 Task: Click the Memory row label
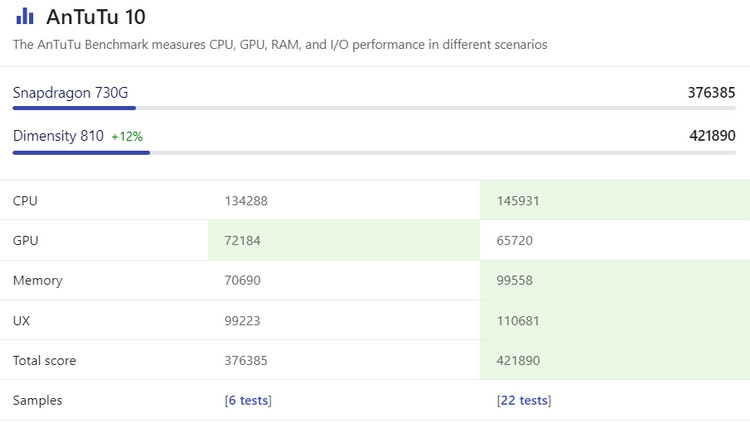click(37, 280)
